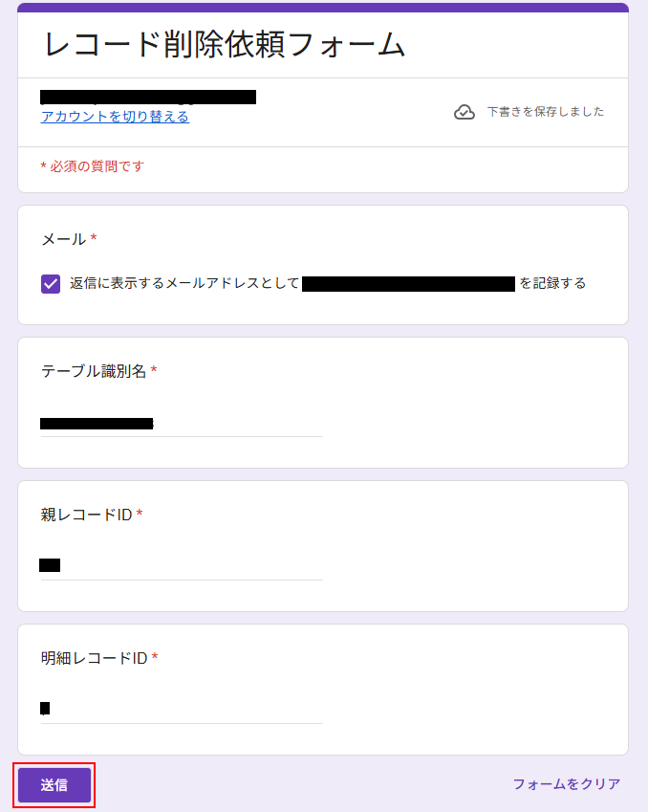Click the redacted email address in the メール card

coord(408,284)
